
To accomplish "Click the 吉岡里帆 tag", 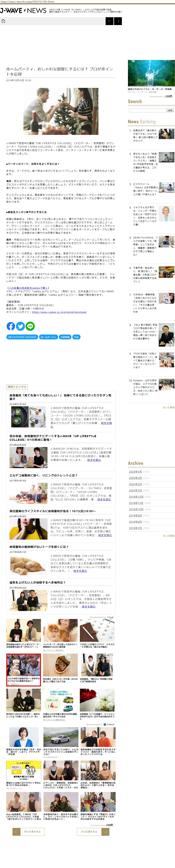I will click(65, 337).
